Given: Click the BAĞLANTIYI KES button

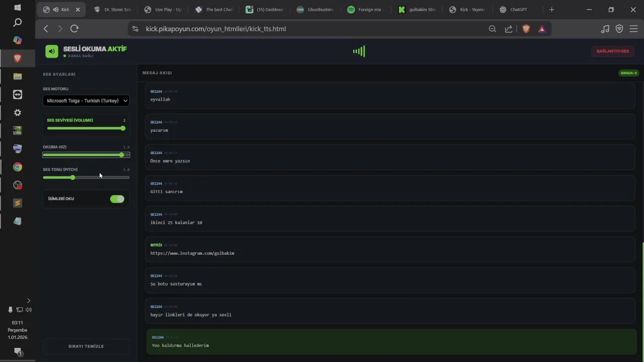Looking at the screenshot, I should 612,51.
